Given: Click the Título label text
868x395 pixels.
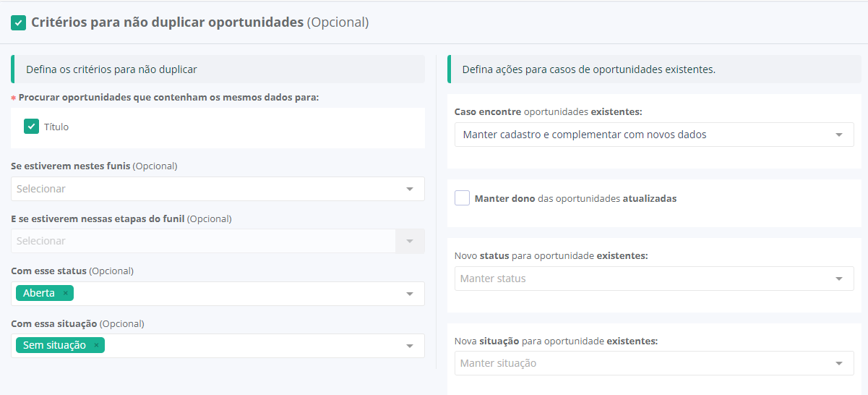Looking at the screenshot, I should 56,127.
